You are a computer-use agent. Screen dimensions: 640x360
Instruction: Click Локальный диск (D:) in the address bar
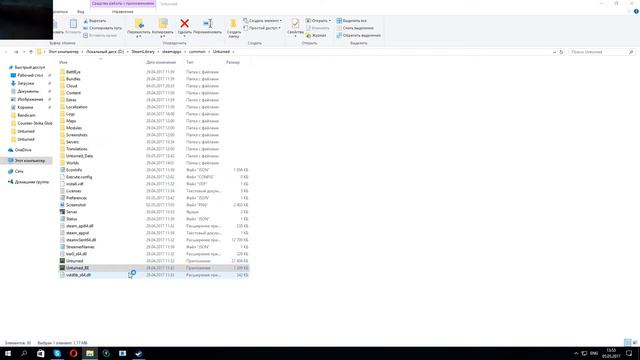(x=105, y=52)
